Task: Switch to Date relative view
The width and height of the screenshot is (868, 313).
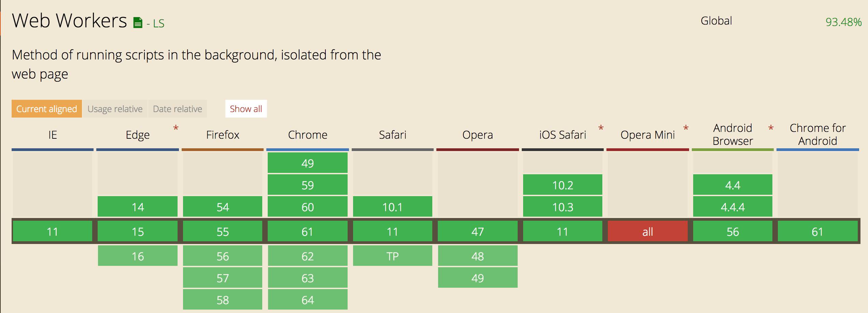Action: click(178, 109)
